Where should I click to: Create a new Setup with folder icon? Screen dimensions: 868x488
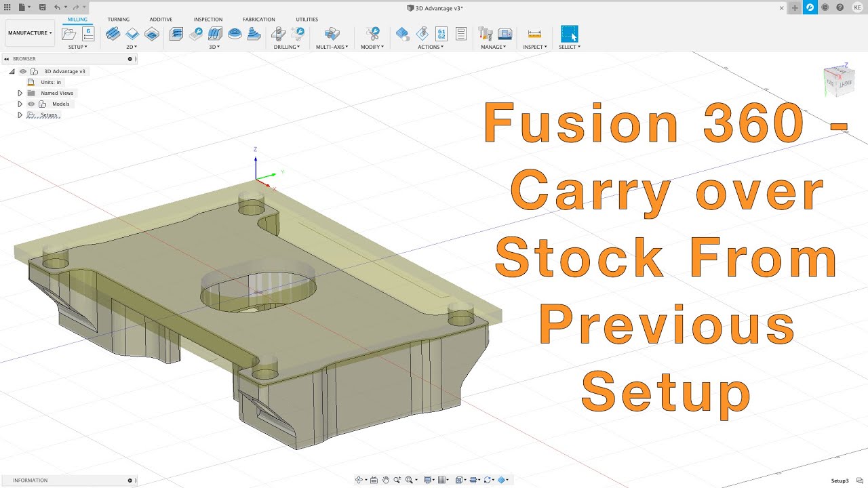click(69, 34)
